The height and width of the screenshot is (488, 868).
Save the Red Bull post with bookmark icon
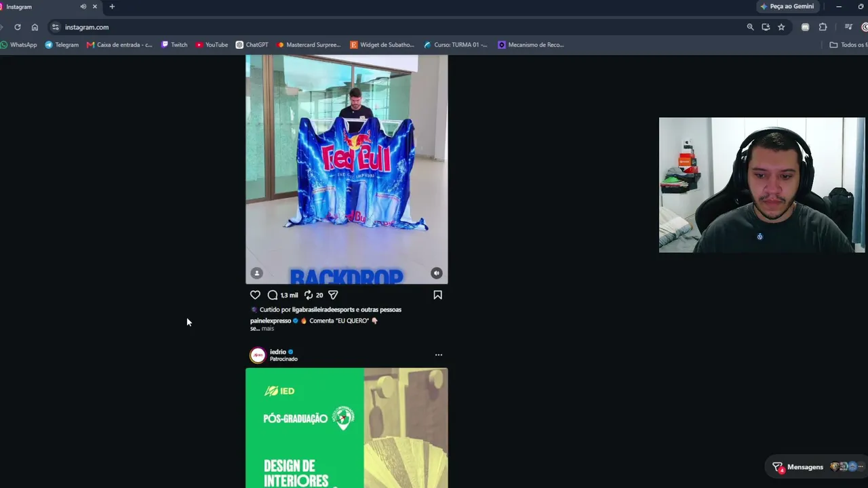pyautogui.click(x=437, y=295)
